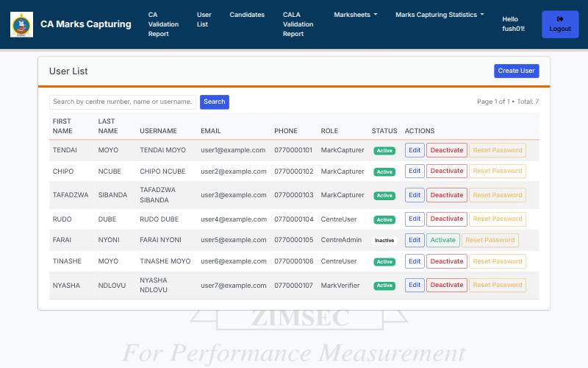Screen dimensions: 588x368
Task: Deactivate user TAFADZWA SIBANDA
Action: tap(446, 195)
